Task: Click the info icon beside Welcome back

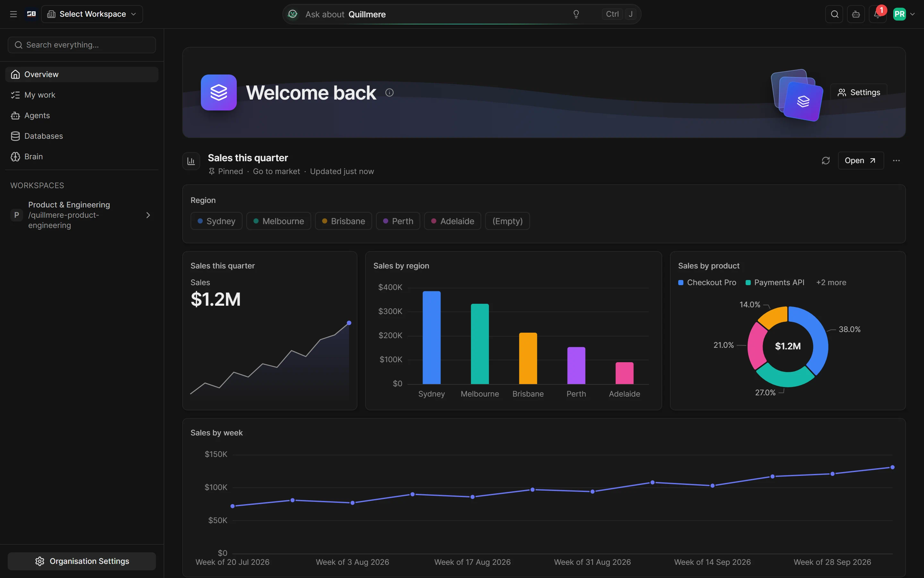Action: point(389,92)
